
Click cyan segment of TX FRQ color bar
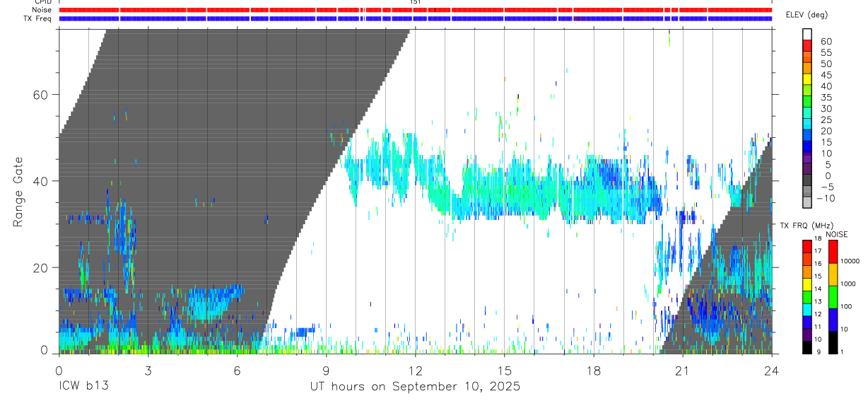[x=807, y=309]
